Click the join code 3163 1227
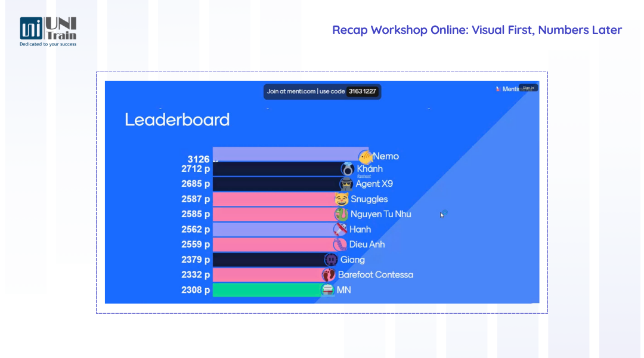 pyautogui.click(x=363, y=91)
